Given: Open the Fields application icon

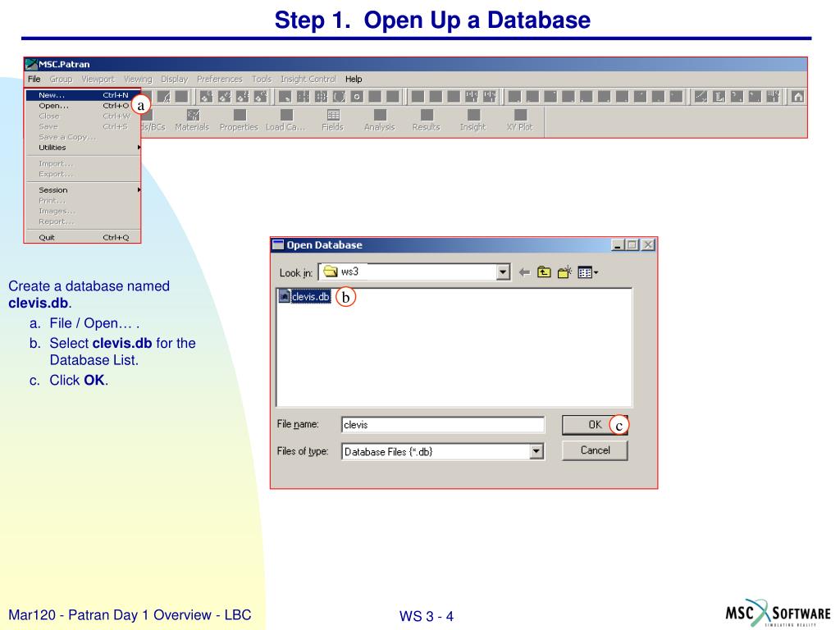Looking at the screenshot, I should (333, 121).
